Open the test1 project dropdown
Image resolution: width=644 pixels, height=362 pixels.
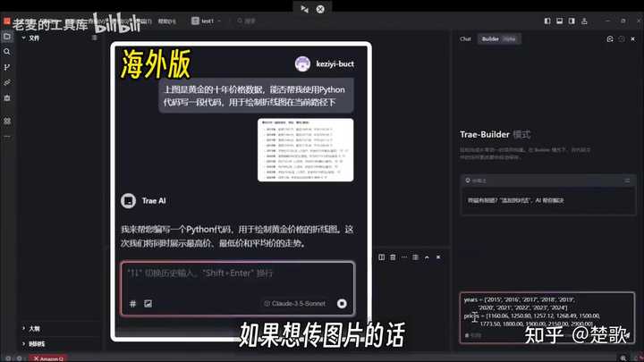coord(207,21)
